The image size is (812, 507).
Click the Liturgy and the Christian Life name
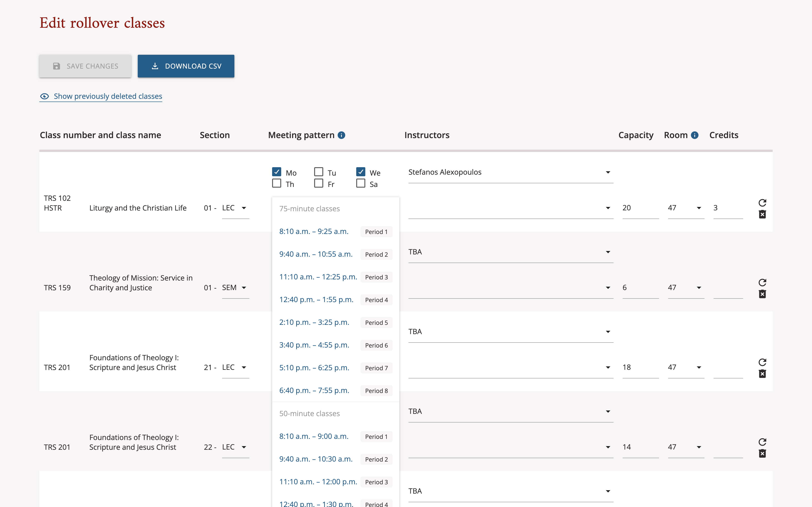tap(138, 208)
